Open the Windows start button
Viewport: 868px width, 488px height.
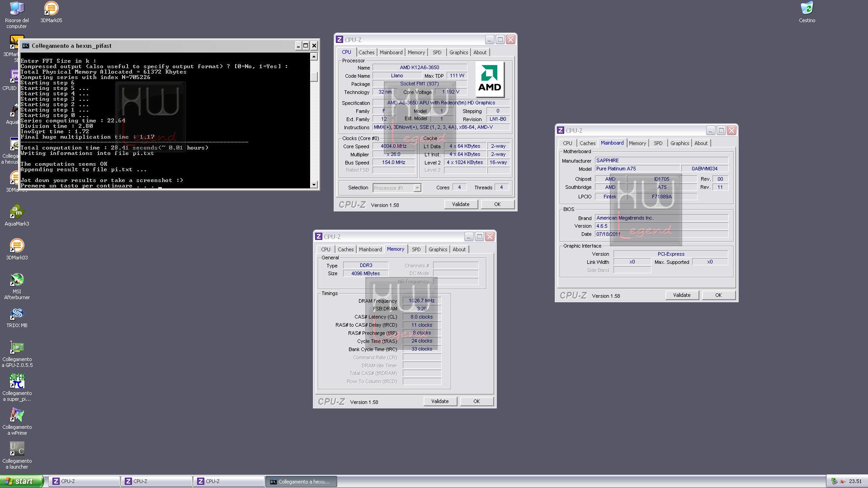point(22,482)
